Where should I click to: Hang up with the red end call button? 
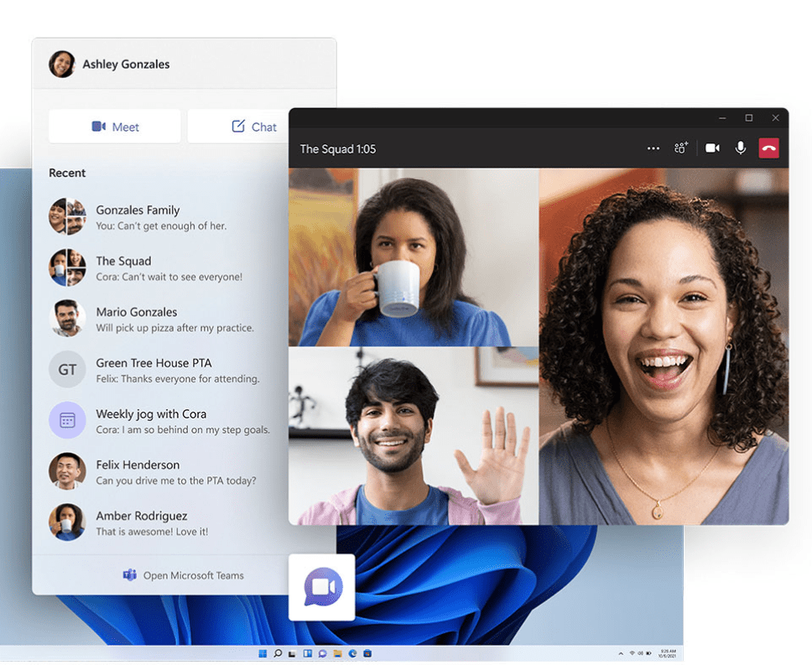point(769,148)
